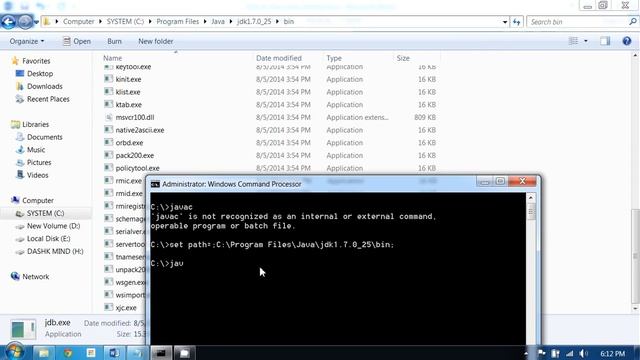Click the Explorer Back navigation arrow
This screenshot has height=360, width=640.
click(x=8, y=22)
